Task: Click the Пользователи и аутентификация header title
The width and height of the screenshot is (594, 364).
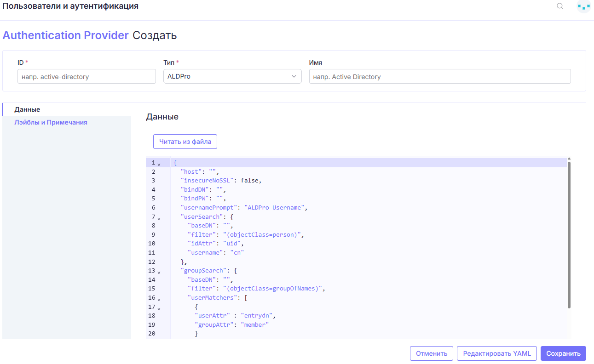Action: [70, 6]
